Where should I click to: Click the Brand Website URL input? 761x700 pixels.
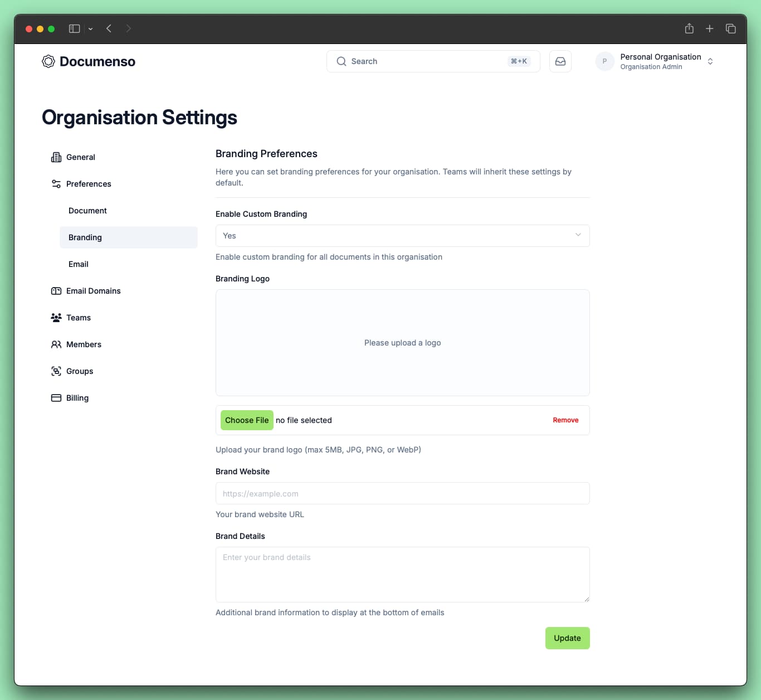point(402,493)
